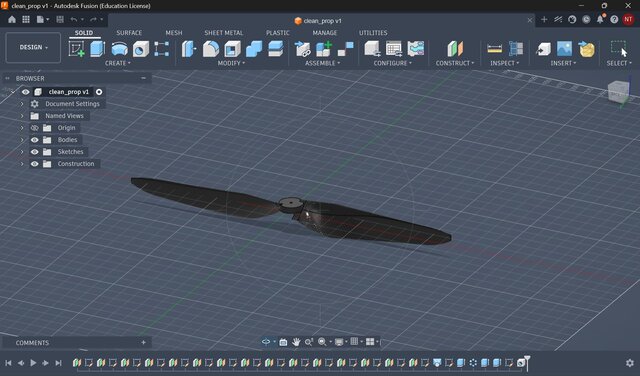The image size is (640, 376).
Task: Open the CONSTRUCT dropdown menu
Action: point(455,63)
